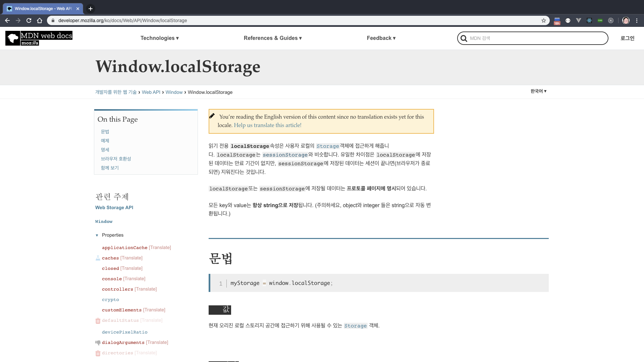Viewport: 644px width, 362px height.
Task: Click the profile avatar icon
Action: coord(626,20)
